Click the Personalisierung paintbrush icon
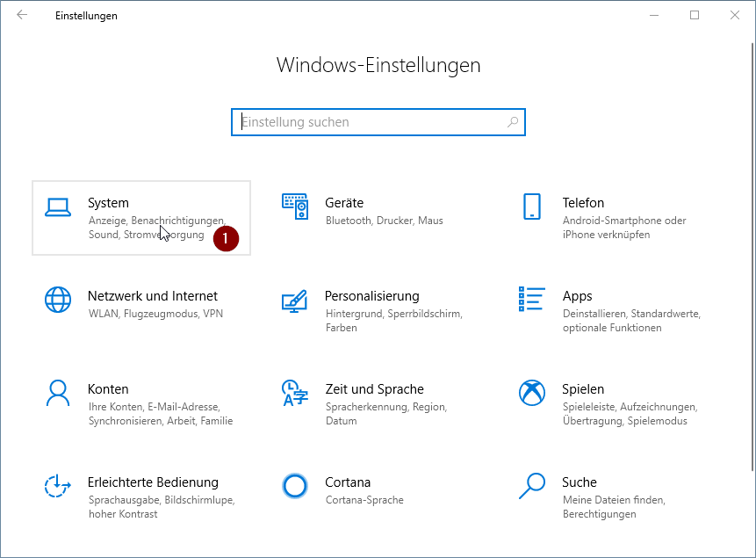 [x=295, y=301]
